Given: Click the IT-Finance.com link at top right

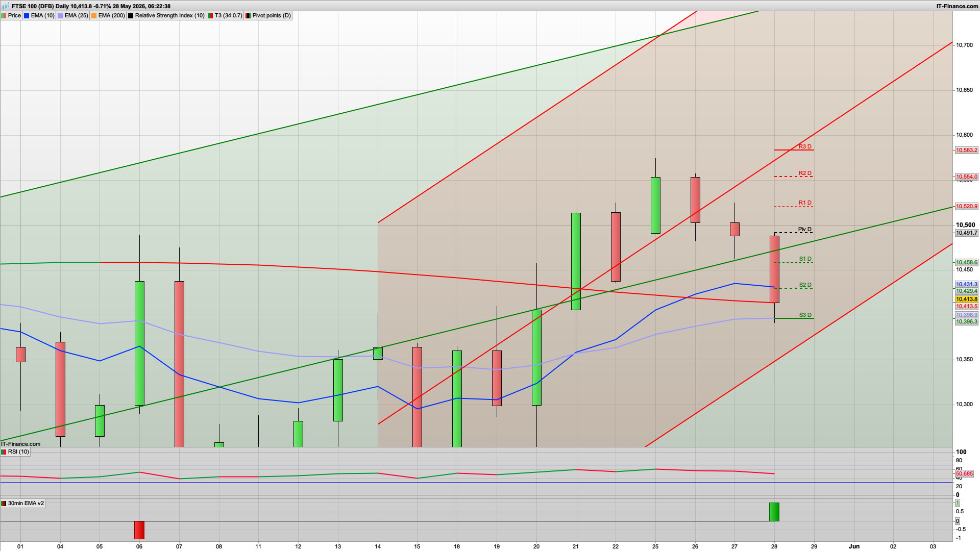Looking at the screenshot, I should click(x=957, y=6).
